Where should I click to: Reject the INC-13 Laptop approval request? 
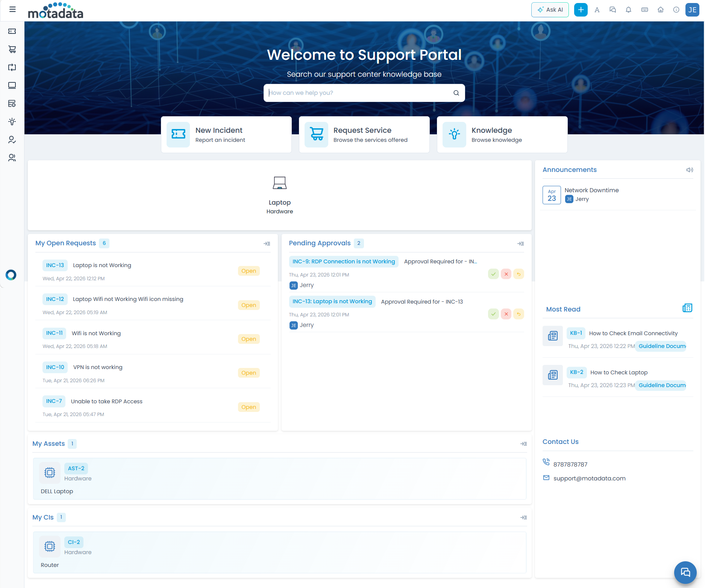click(506, 314)
